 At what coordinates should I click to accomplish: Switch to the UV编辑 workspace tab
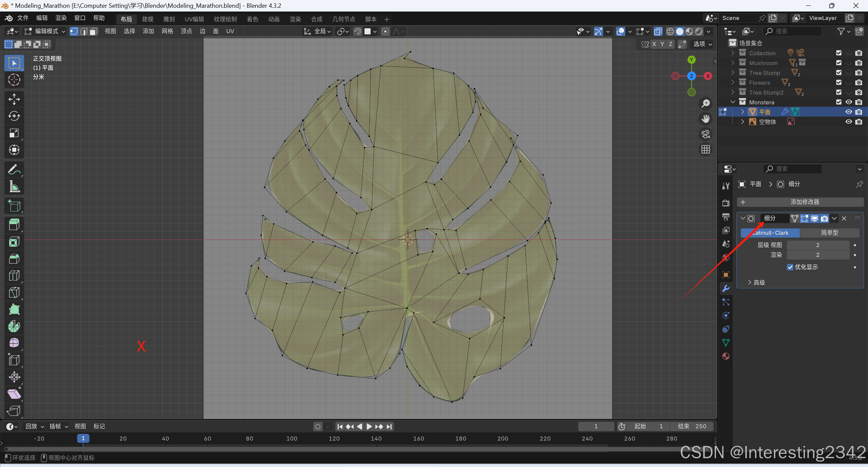tap(194, 19)
